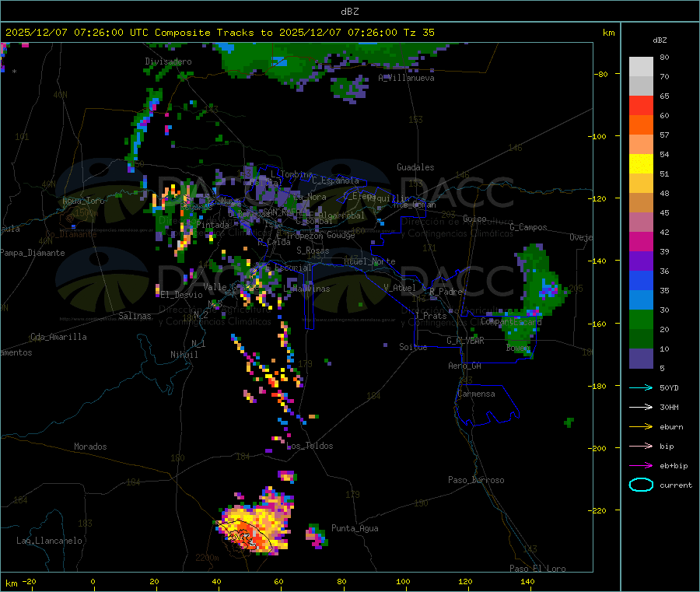Click the 'Tz 35' threshold text in header
Viewport: 700px width, 592px height.
click(x=418, y=33)
